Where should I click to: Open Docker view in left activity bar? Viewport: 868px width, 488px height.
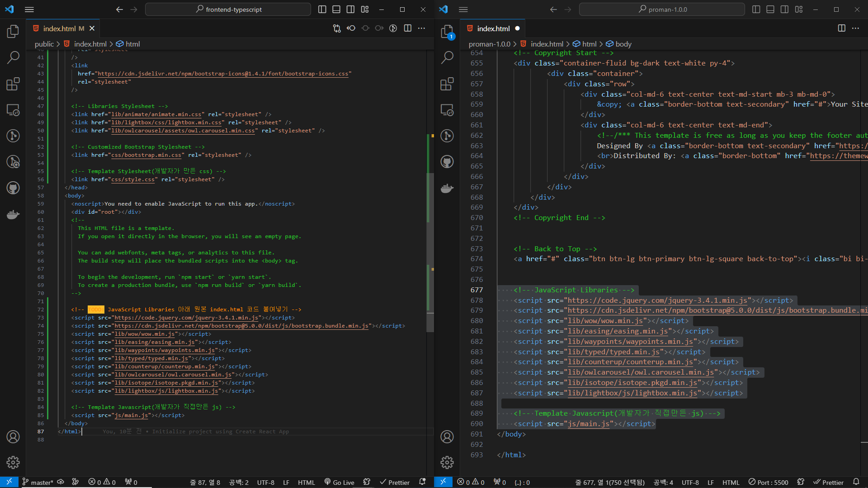pyautogui.click(x=13, y=214)
